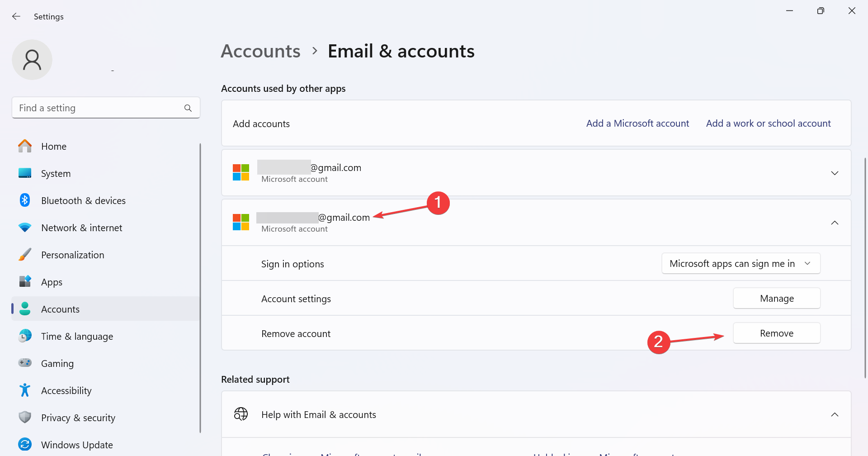Image resolution: width=868 pixels, height=456 pixels.
Task: Click the back arrow in Settings
Action: (16, 16)
